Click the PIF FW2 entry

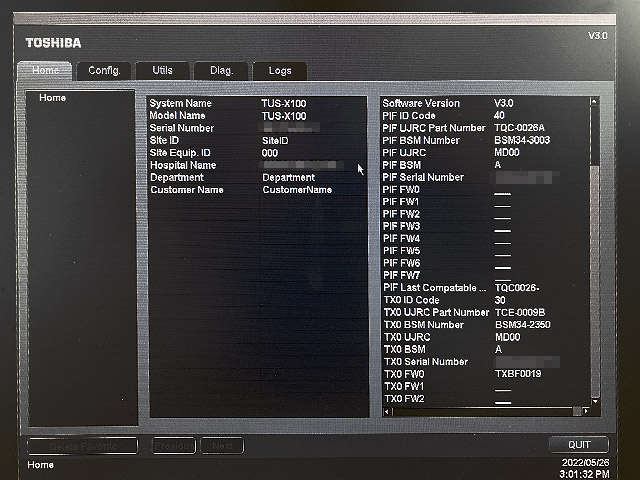pos(486,214)
